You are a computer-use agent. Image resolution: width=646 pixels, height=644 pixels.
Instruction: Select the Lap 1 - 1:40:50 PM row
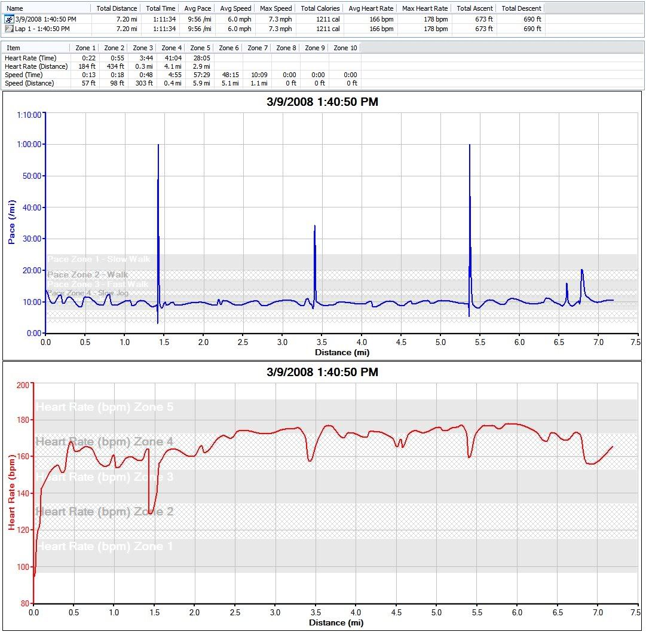[x=42, y=28]
